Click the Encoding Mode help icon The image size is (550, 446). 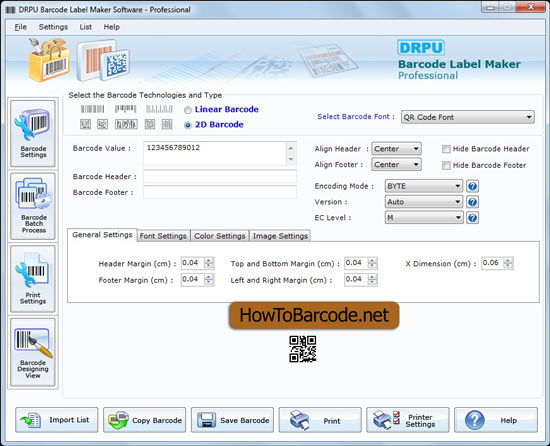click(x=472, y=186)
